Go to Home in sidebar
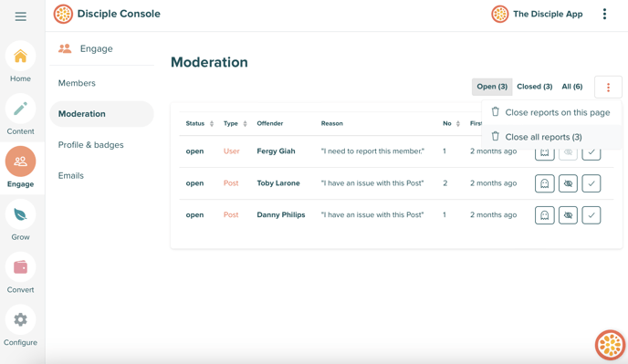 pos(20,62)
